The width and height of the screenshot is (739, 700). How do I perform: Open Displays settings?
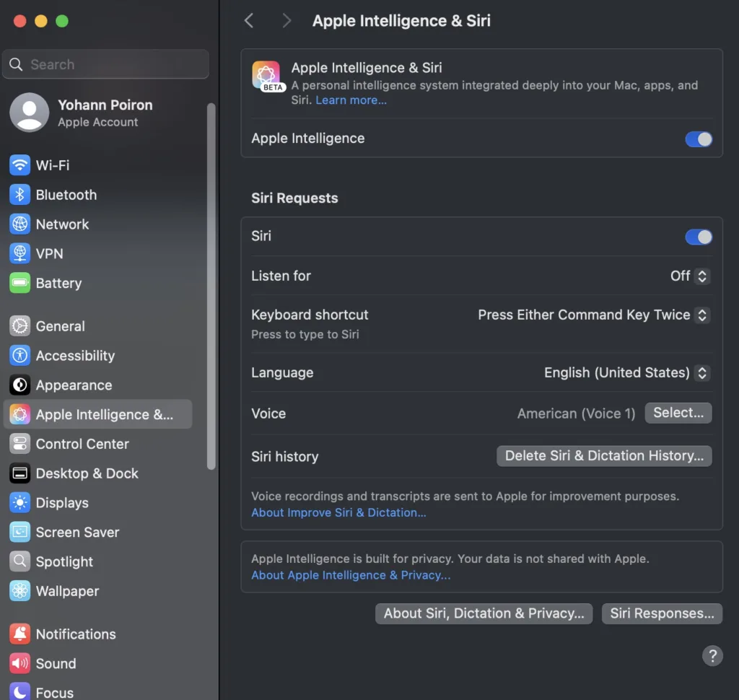(97, 503)
